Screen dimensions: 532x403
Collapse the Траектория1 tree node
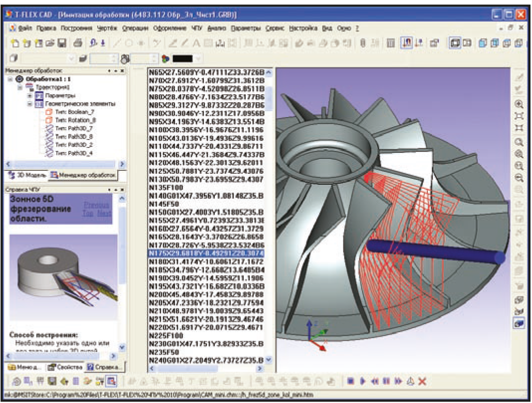[x=20, y=88]
